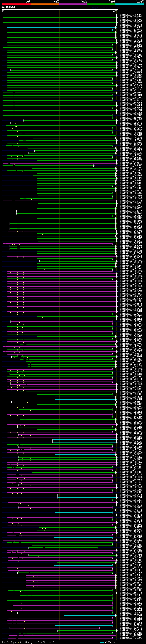Viewport: 146px width, 644px height.
Task: Click on UniRef100_Q9M3Z0
Action: (131, 85)
